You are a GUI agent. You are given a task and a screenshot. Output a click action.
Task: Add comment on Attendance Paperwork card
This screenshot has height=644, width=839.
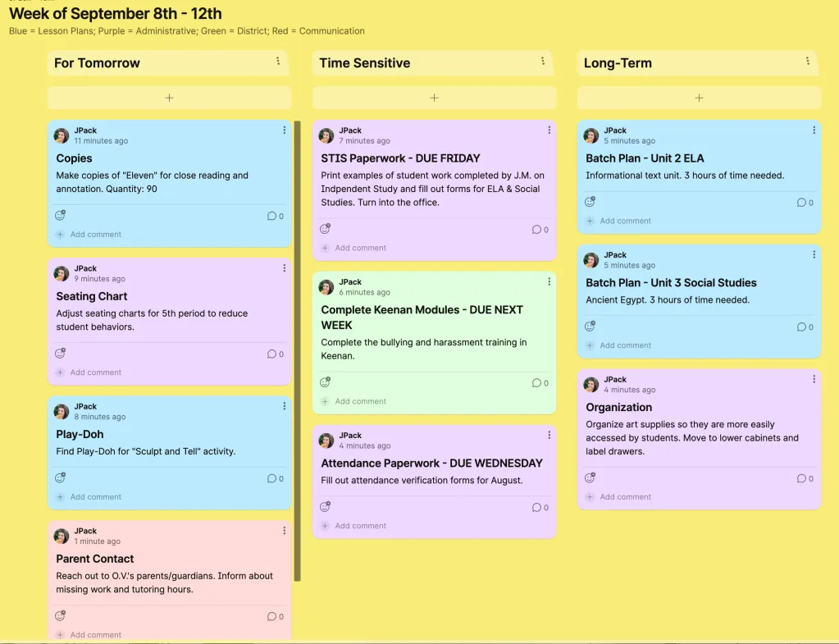pos(354,526)
